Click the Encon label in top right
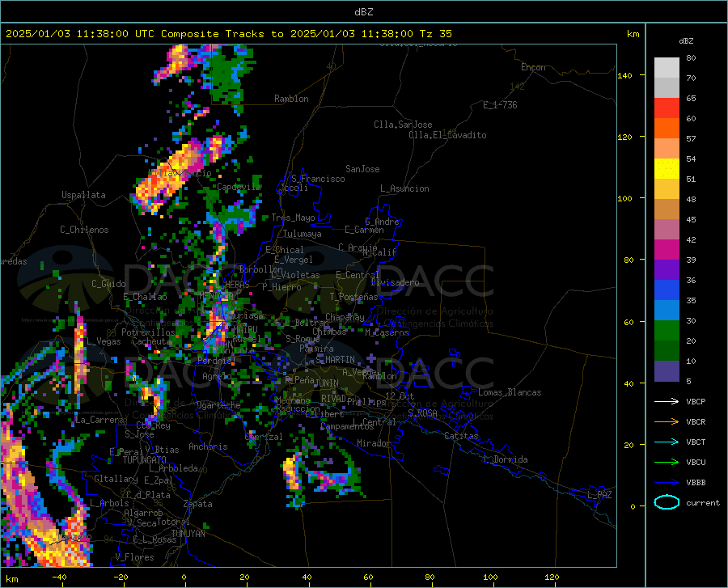Viewport: 728px width, 588px height. coord(533,67)
